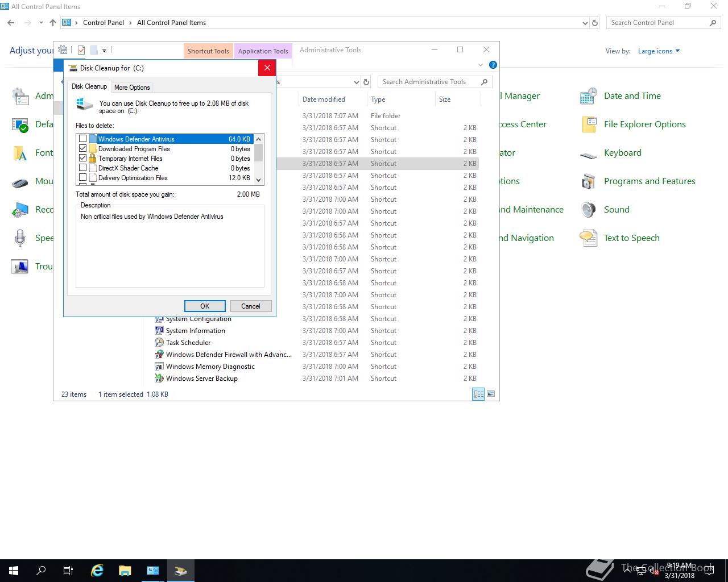
Task: Open Date and Time control panel icon
Action: pos(589,96)
